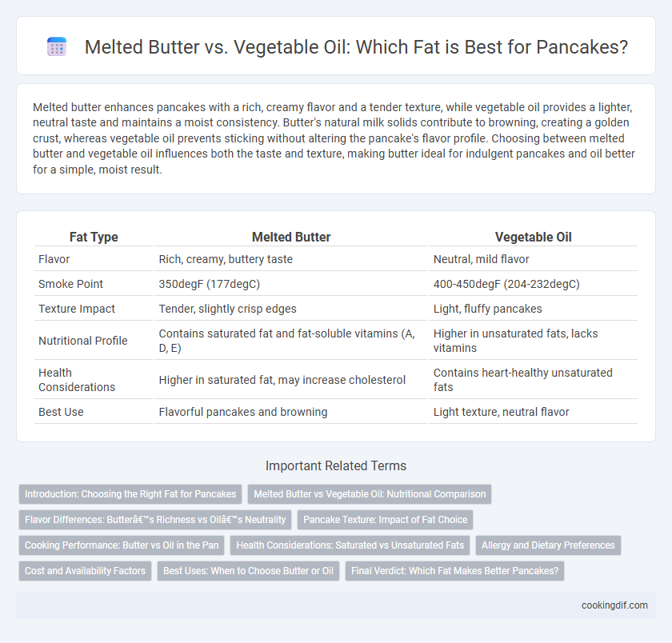This screenshot has height=643, width=672.
Task: Choose the Best Uses: When to Choose Butter tag
Action: [x=248, y=571]
